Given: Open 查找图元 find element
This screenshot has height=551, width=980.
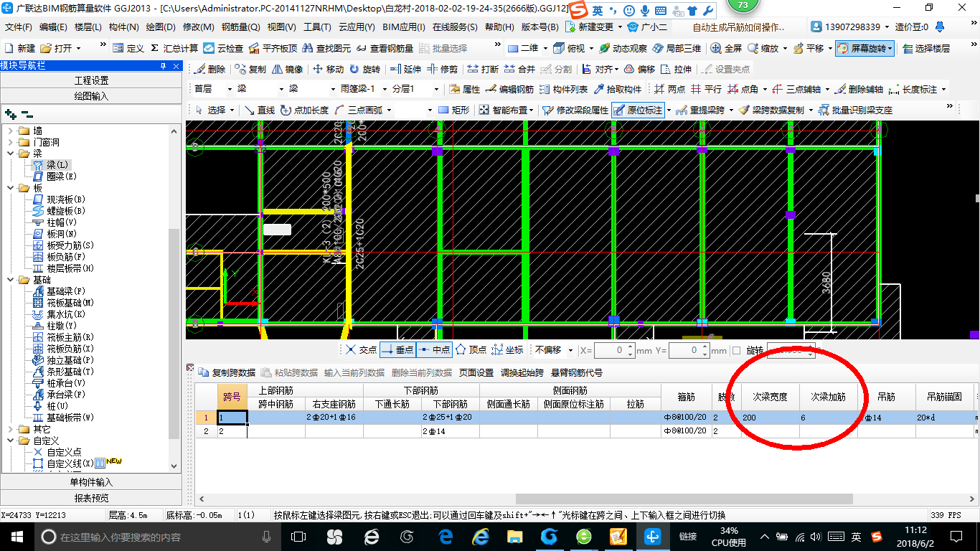Looking at the screenshot, I should click(x=326, y=48).
